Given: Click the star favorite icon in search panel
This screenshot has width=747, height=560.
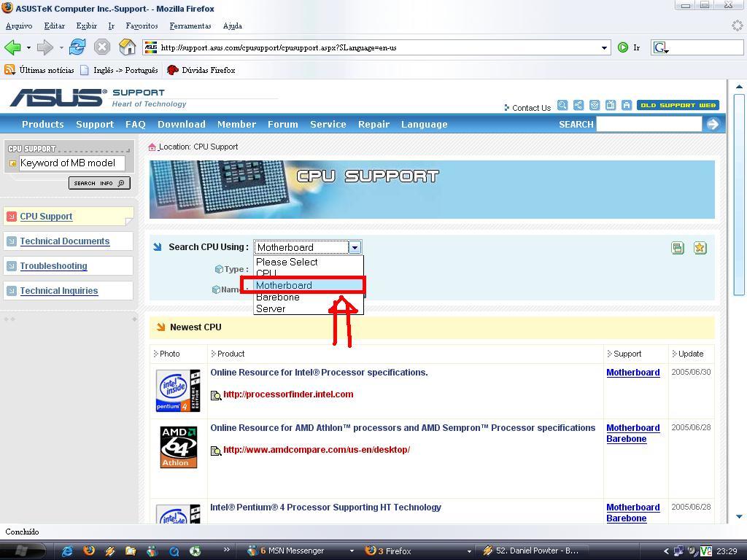Looking at the screenshot, I should pos(700,248).
